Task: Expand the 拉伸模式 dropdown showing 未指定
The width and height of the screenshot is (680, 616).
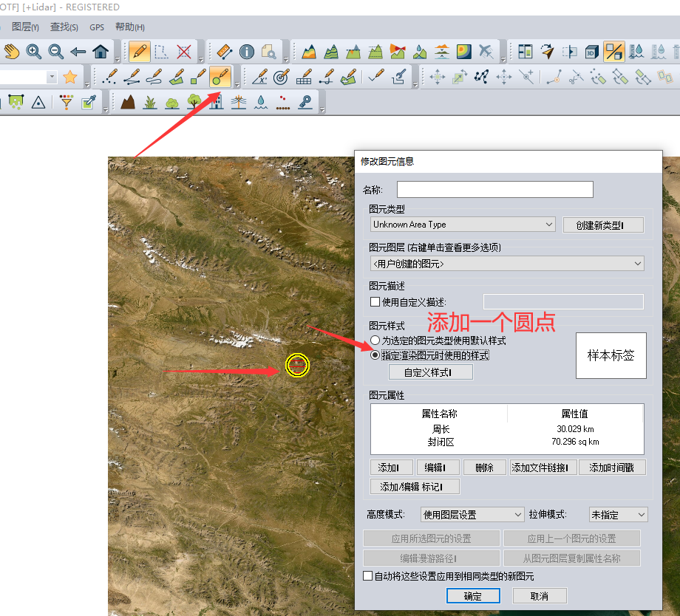Action: click(618, 514)
